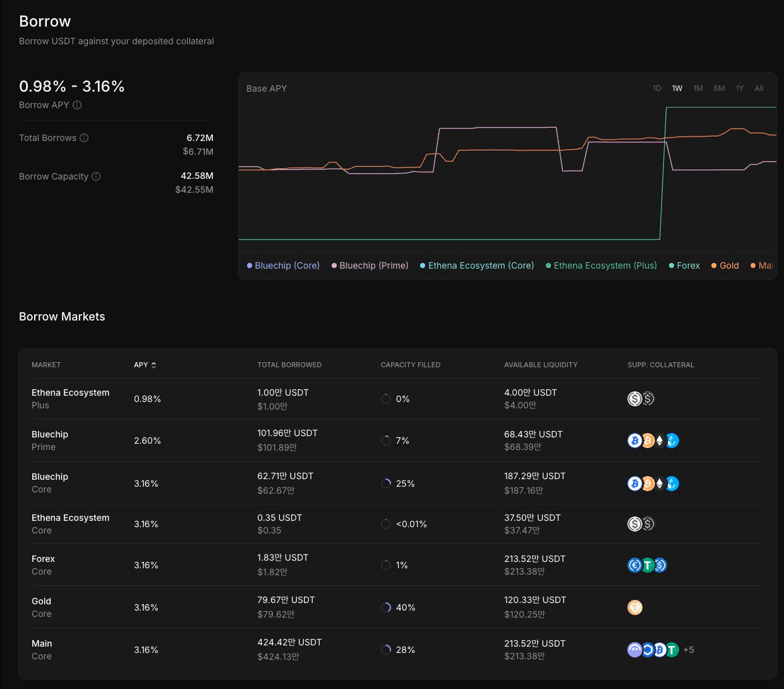
Task: Open the Gold Core market row
Action: (x=397, y=607)
